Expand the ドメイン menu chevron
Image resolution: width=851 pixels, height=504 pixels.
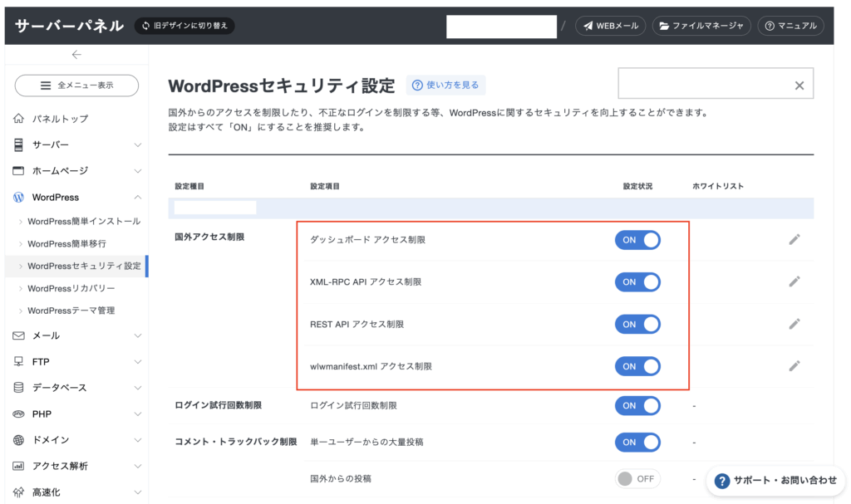(x=138, y=440)
